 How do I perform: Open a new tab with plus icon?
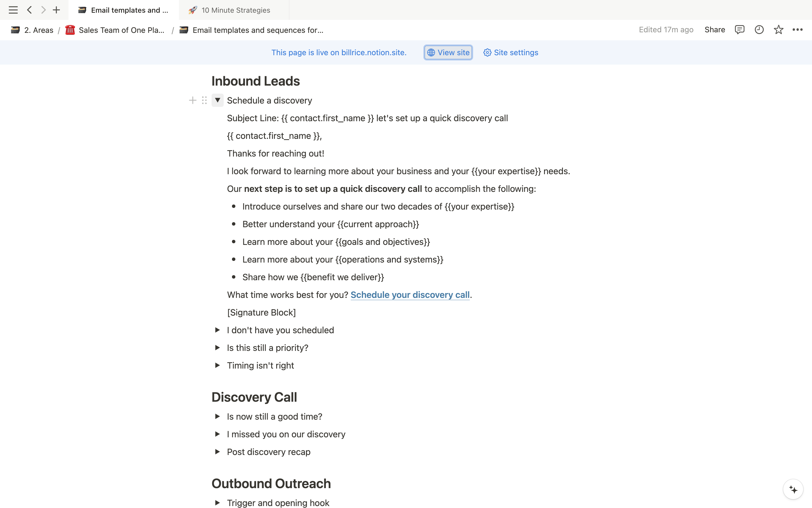click(x=56, y=10)
